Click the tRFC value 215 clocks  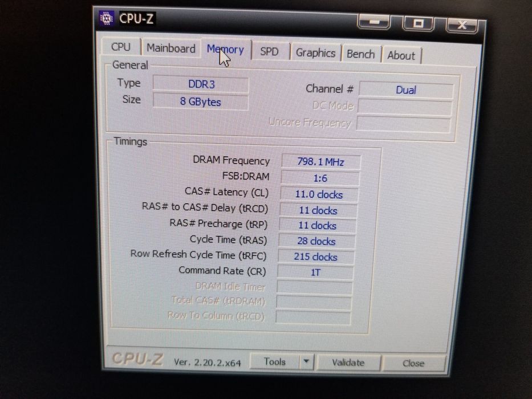click(x=315, y=257)
